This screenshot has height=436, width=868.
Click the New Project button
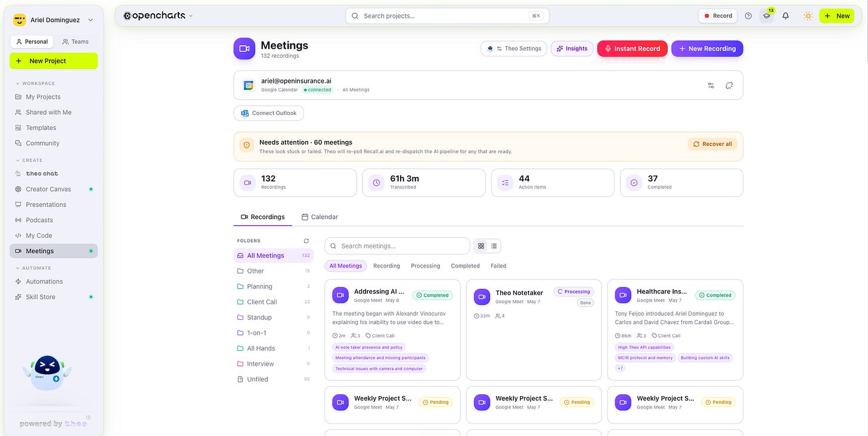tap(54, 61)
